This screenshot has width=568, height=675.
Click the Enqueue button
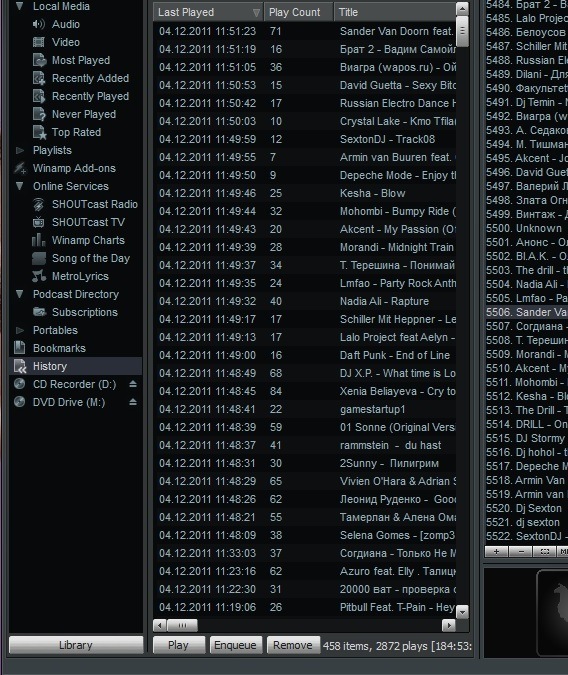pyautogui.click(x=235, y=645)
